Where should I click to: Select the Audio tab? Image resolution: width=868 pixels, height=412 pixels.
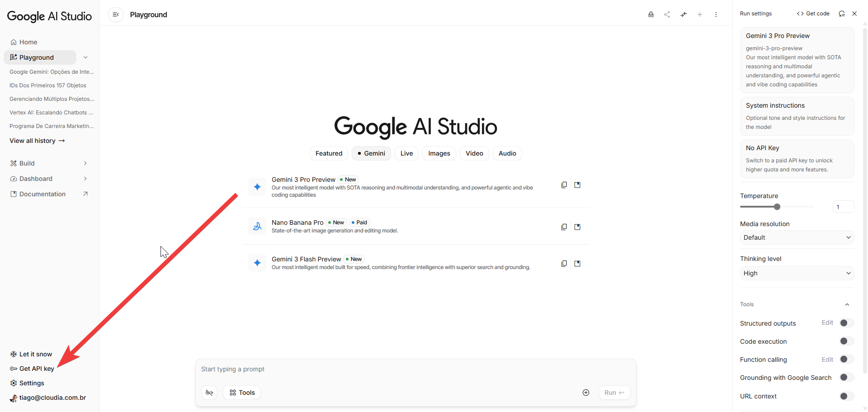point(507,153)
